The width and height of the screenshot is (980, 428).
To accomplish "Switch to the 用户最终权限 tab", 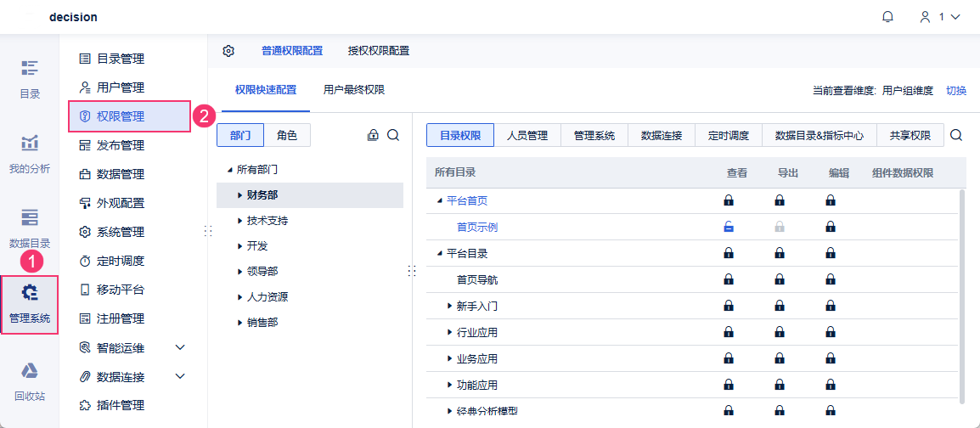I will coord(354,90).
